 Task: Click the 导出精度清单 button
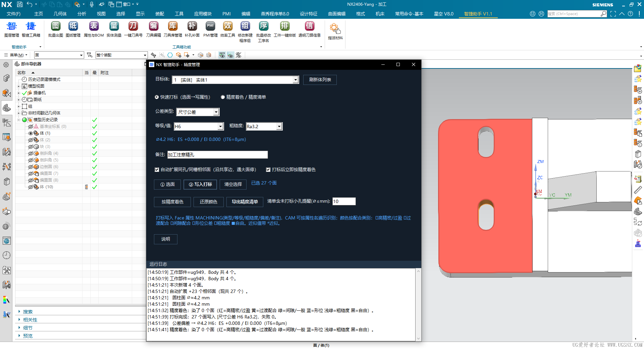tap(245, 202)
